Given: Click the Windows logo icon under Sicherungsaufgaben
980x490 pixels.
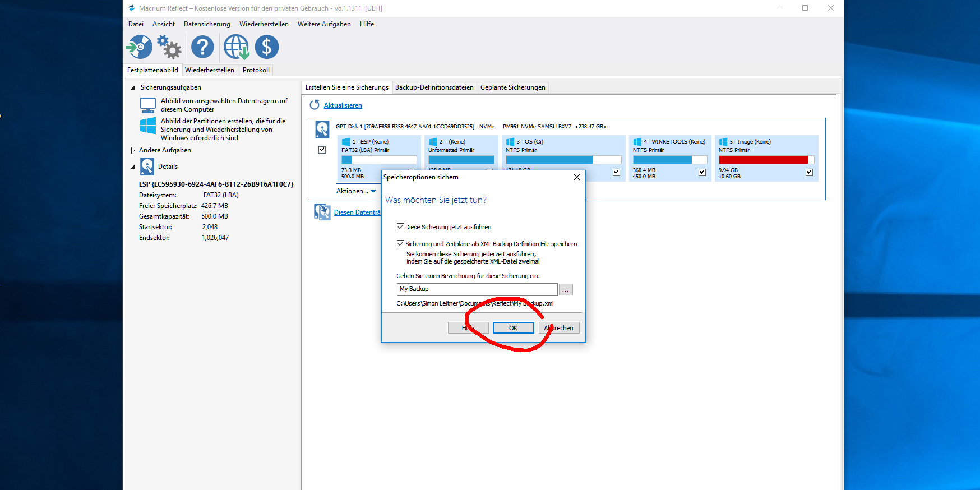Looking at the screenshot, I should [x=148, y=125].
